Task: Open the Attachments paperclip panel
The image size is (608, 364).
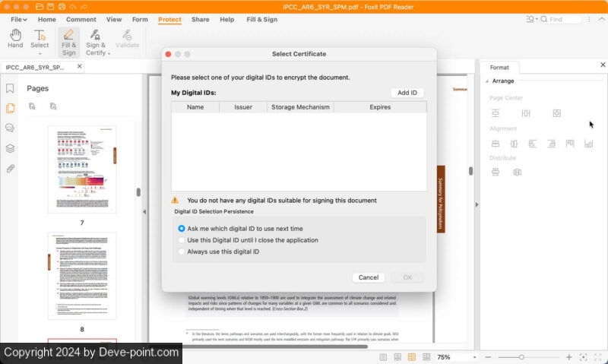Action: click(x=10, y=168)
